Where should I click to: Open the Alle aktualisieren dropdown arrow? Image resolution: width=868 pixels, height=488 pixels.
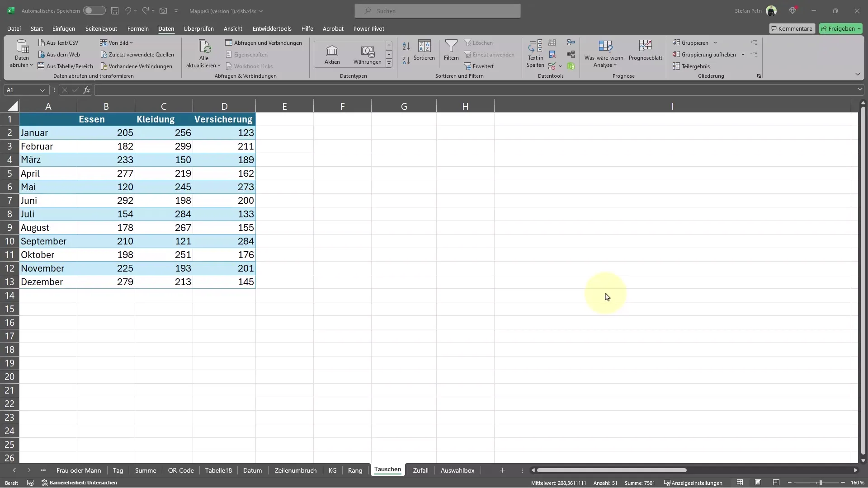pyautogui.click(x=219, y=66)
